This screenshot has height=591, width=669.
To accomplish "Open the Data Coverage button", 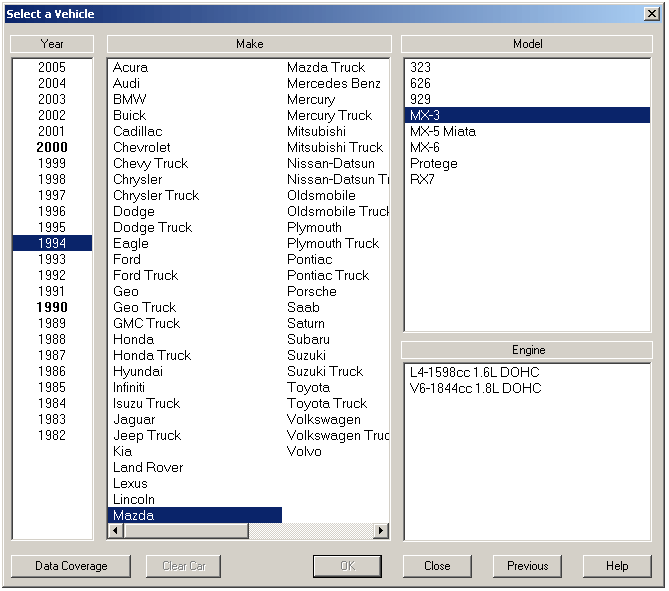I will 71,566.
